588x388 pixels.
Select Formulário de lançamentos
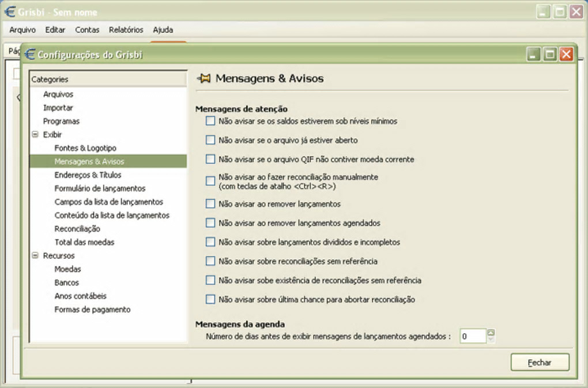pyautogui.click(x=100, y=188)
